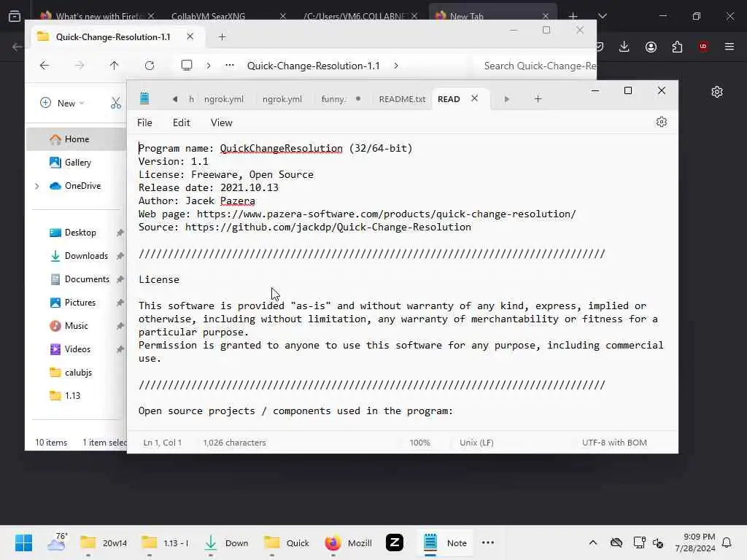Viewport: 747px width, 560px height.
Task: Refresh the File Explorer view
Action: point(149,66)
